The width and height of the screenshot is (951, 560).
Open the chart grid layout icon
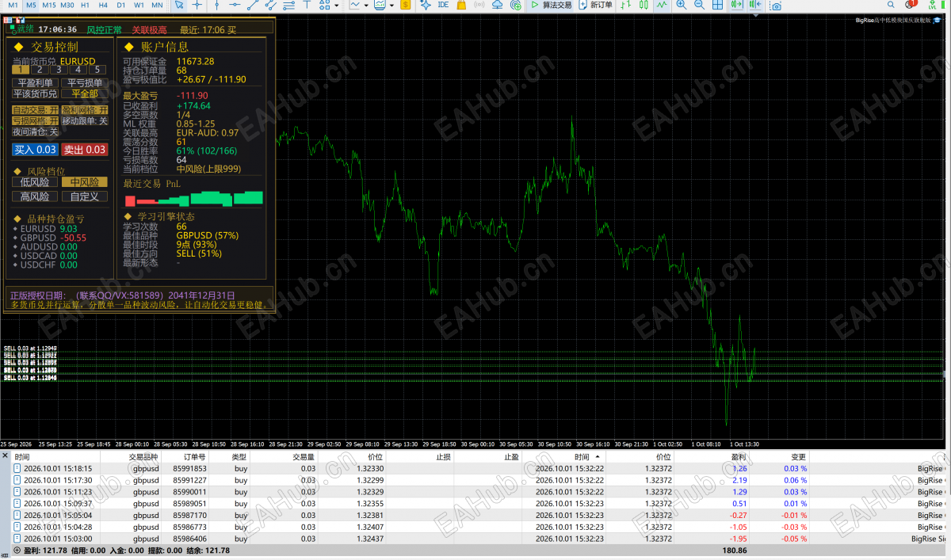click(719, 5)
